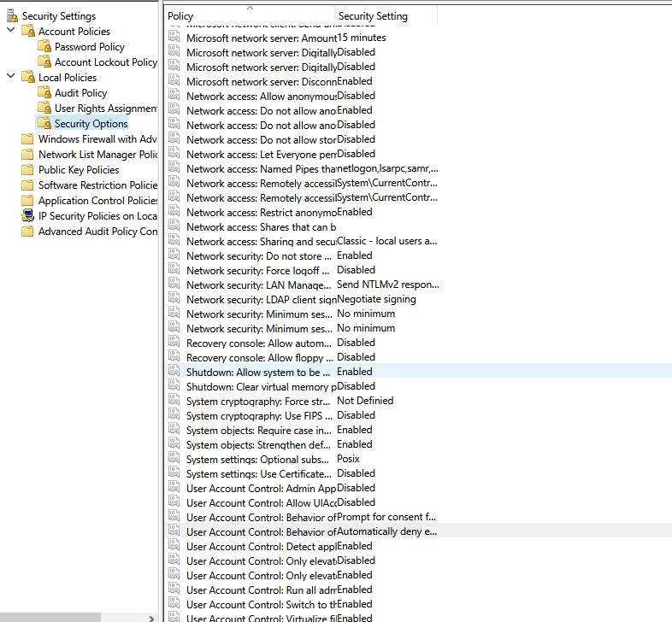Click the icon beside Recovery console: Allow floppy policy
672x622 pixels.
coord(174,357)
